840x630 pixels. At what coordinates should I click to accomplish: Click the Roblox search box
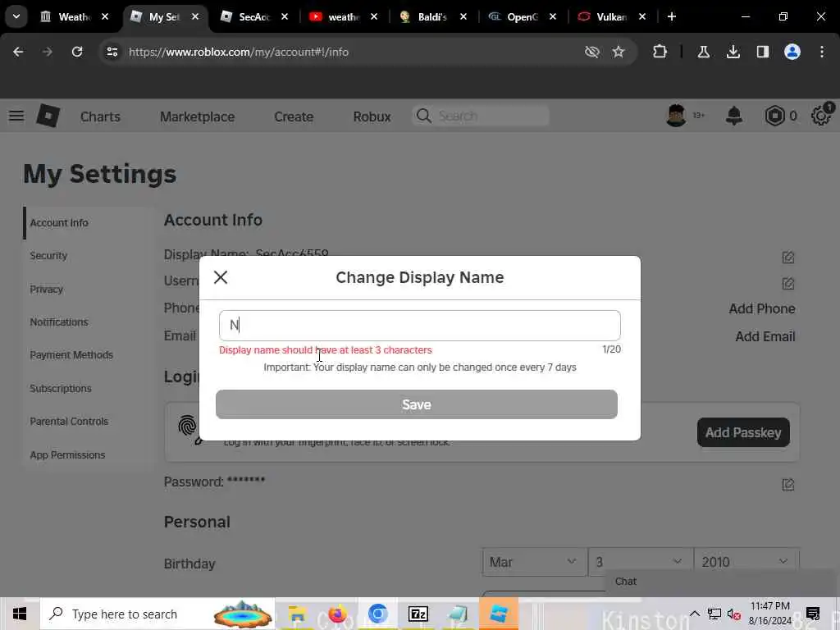(481, 116)
